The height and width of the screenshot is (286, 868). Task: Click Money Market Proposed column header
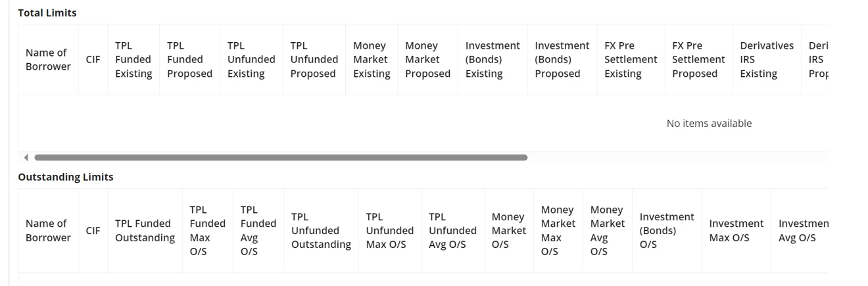427,60
